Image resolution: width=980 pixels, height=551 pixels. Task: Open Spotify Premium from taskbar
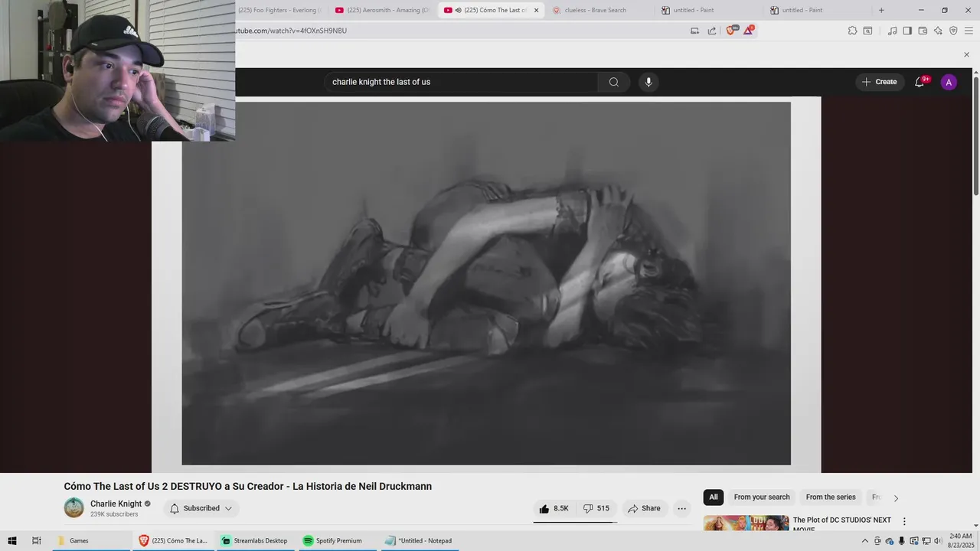coord(337,540)
